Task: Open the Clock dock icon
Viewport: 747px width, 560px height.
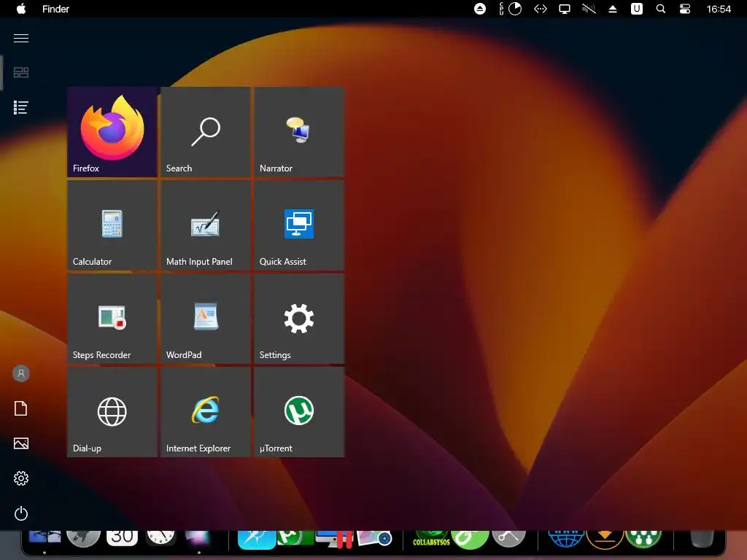Action: pyautogui.click(x=160, y=538)
